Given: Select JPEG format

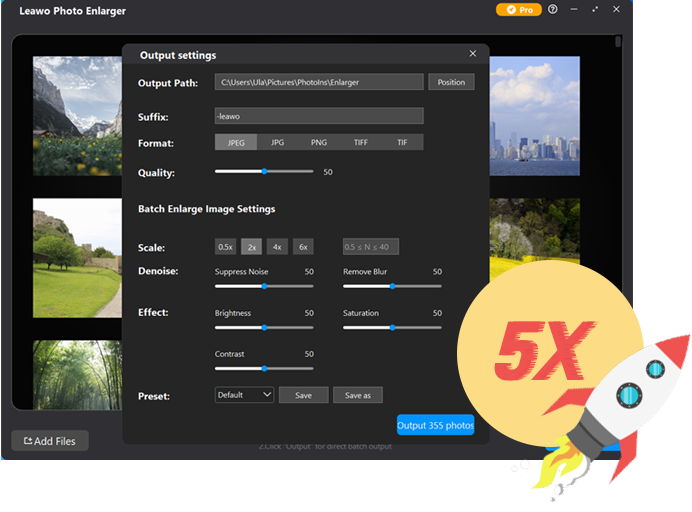Looking at the screenshot, I should point(236,143).
